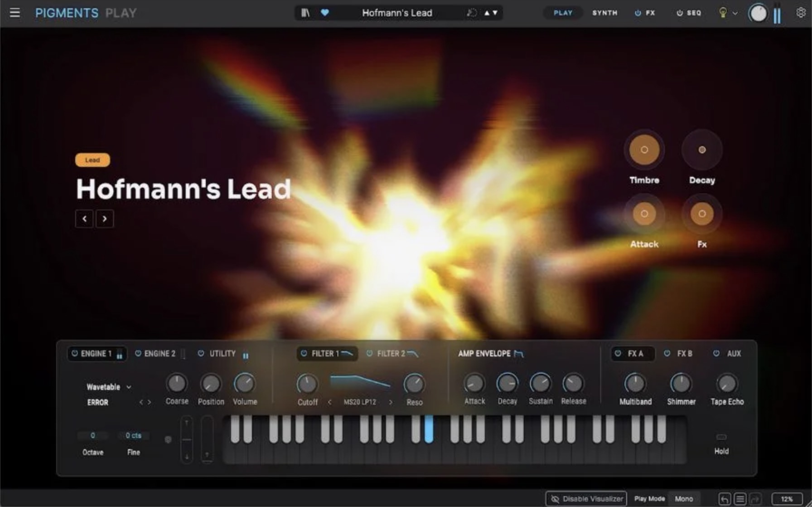Select the FX B tab
Viewport: 812px width, 507px height.
tap(685, 353)
